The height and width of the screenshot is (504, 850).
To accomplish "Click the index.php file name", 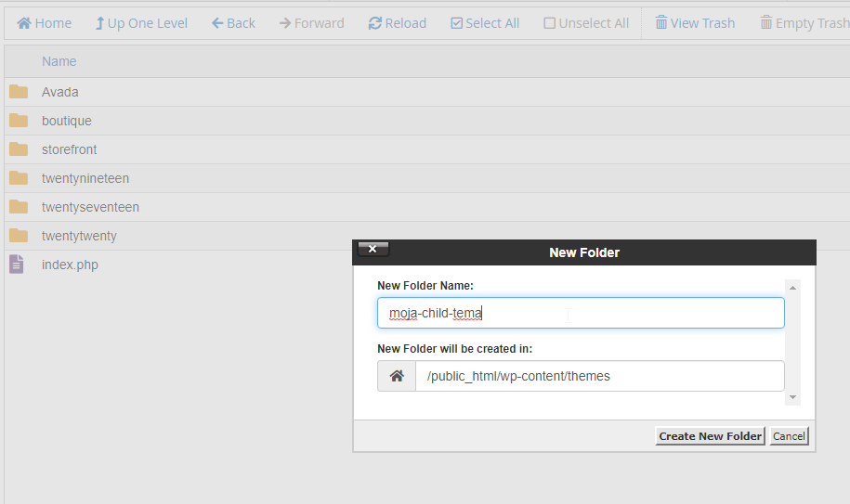I will (70, 265).
